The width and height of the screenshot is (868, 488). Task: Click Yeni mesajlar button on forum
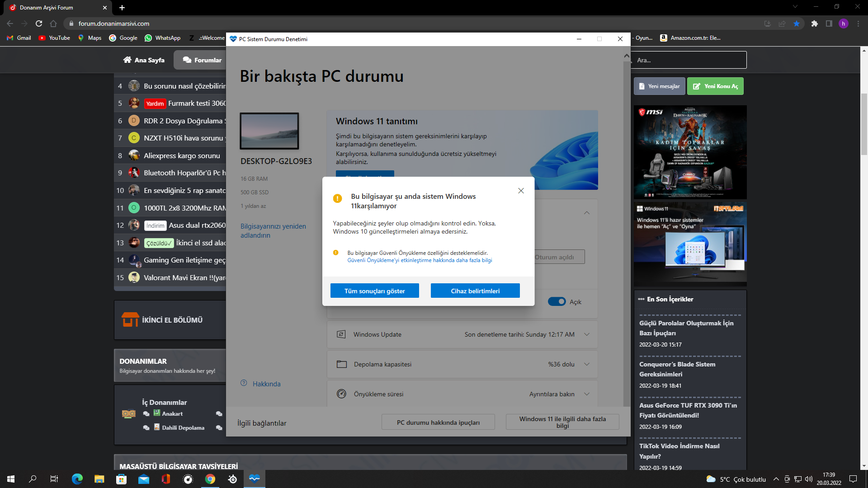660,86
